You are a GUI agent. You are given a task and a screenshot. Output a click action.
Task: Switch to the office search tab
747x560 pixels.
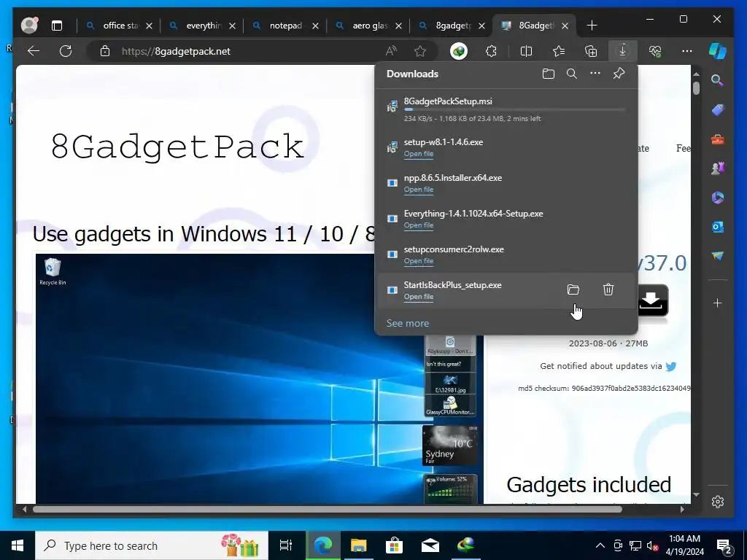[120, 26]
